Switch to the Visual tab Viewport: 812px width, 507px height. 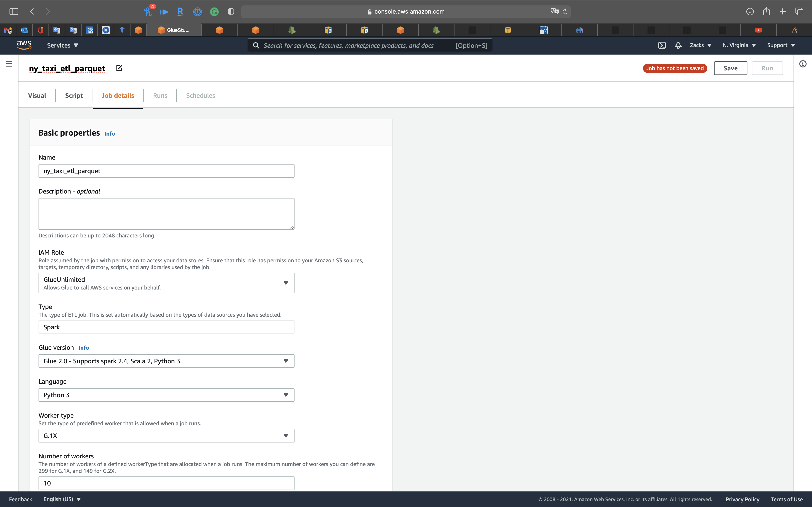[x=37, y=96]
